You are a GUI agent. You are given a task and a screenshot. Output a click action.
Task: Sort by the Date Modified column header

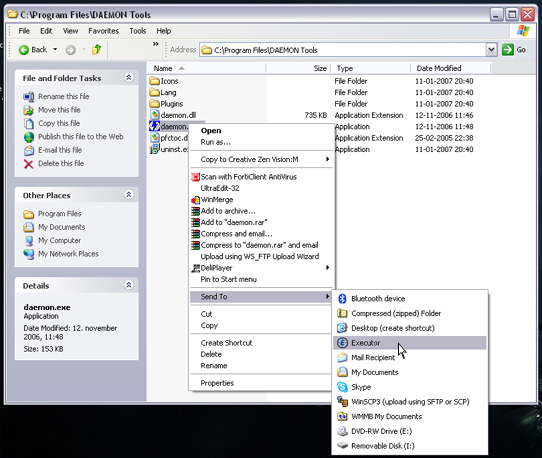(451, 68)
